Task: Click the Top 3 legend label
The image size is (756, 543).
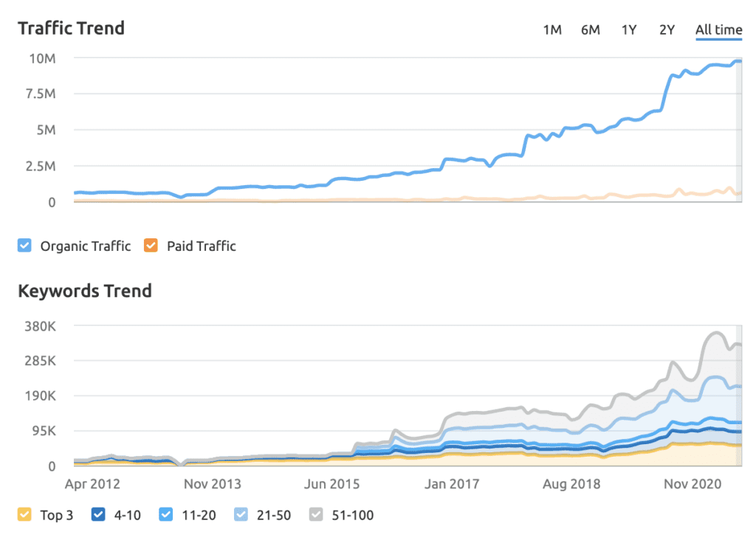Action: [56, 515]
